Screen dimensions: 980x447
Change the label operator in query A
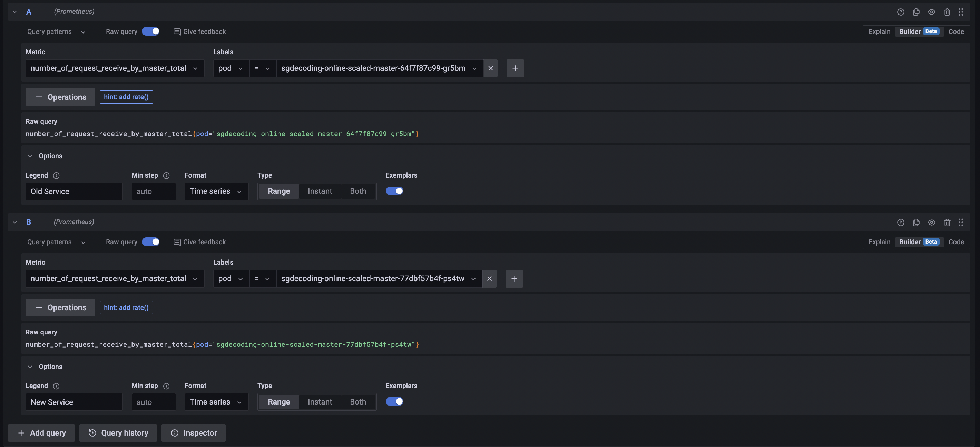263,68
